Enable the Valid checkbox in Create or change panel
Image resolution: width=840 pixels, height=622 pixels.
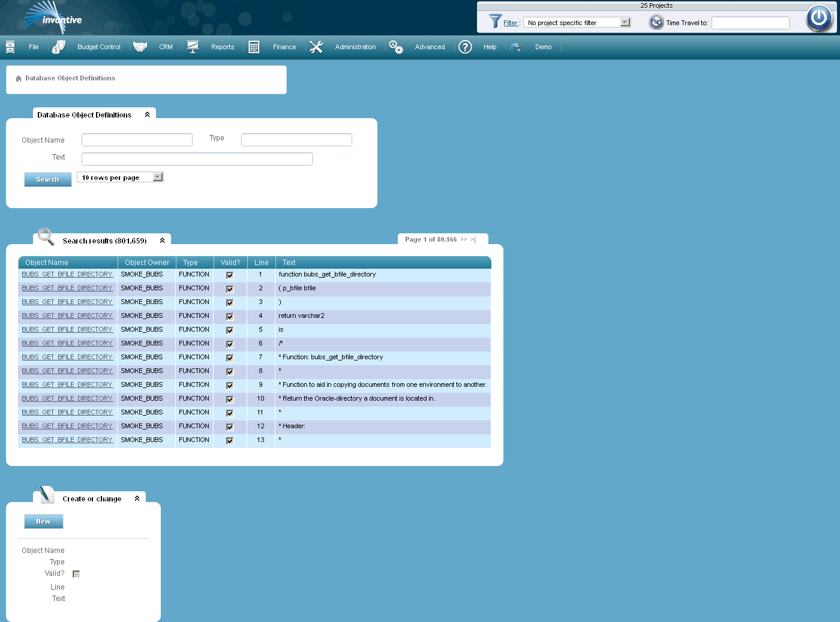tap(76, 573)
